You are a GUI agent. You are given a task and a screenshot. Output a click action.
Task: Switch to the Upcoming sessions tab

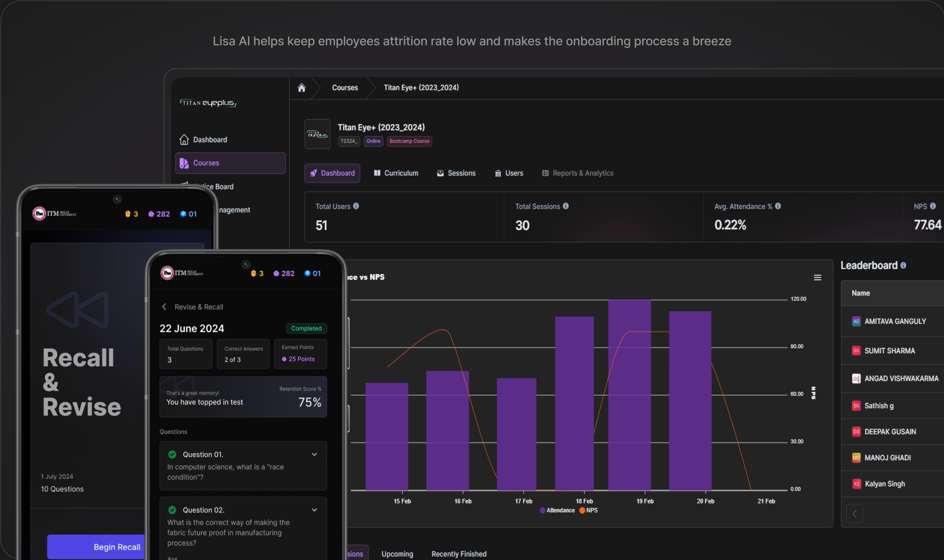(x=397, y=554)
